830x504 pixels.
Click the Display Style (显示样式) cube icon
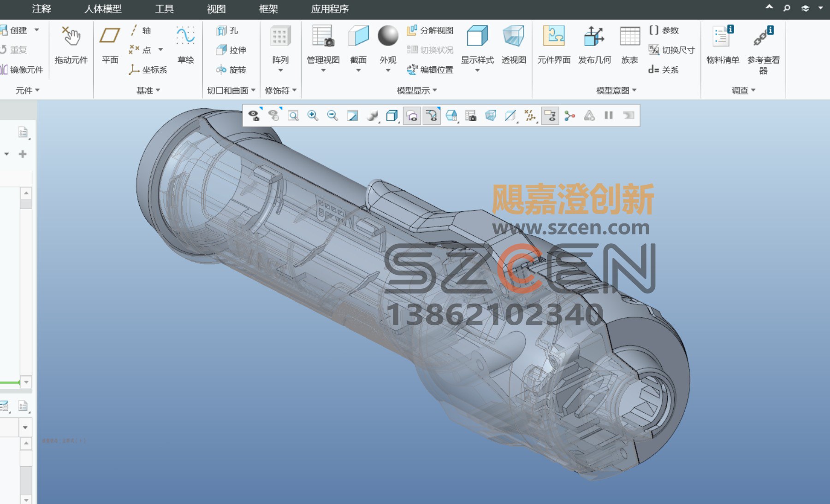coord(477,36)
